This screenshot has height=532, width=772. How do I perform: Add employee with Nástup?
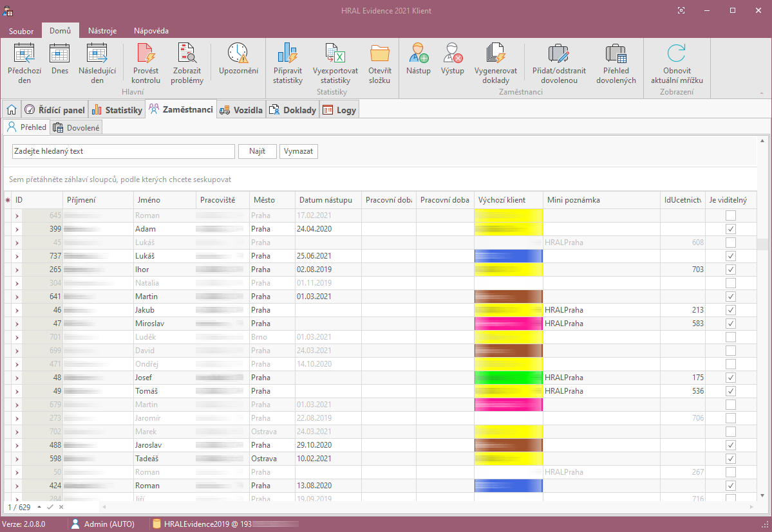click(419, 59)
